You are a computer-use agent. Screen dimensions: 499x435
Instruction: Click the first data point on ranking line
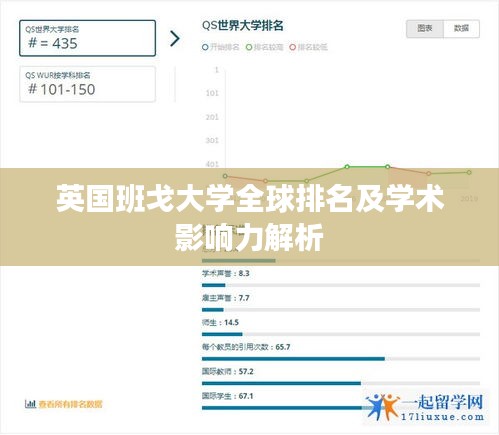tap(225, 176)
